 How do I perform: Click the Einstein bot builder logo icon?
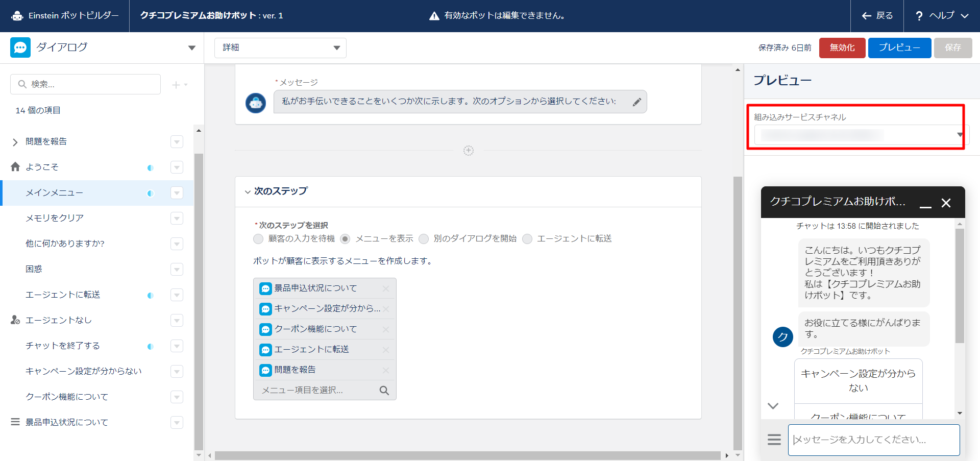tap(17, 16)
